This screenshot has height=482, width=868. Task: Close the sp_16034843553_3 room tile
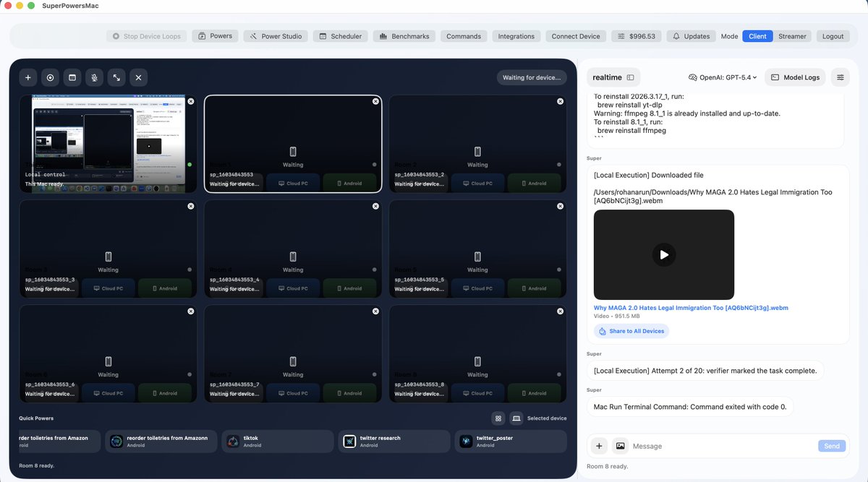(x=191, y=207)
